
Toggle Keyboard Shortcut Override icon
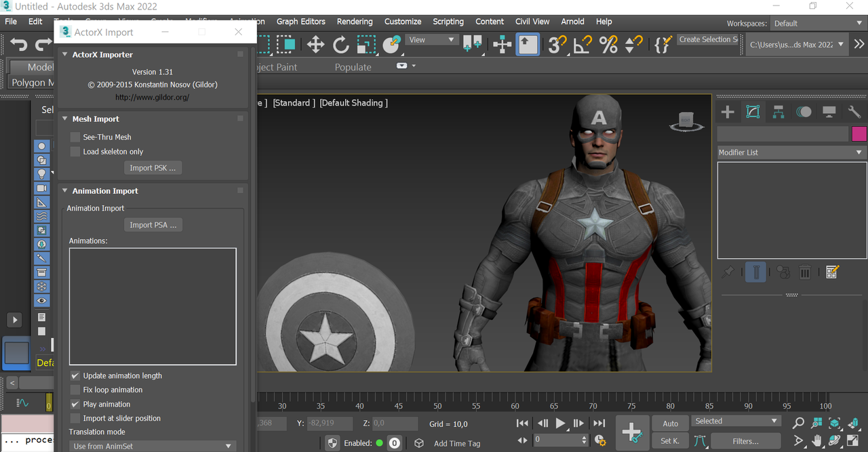[x=528, y=45]
